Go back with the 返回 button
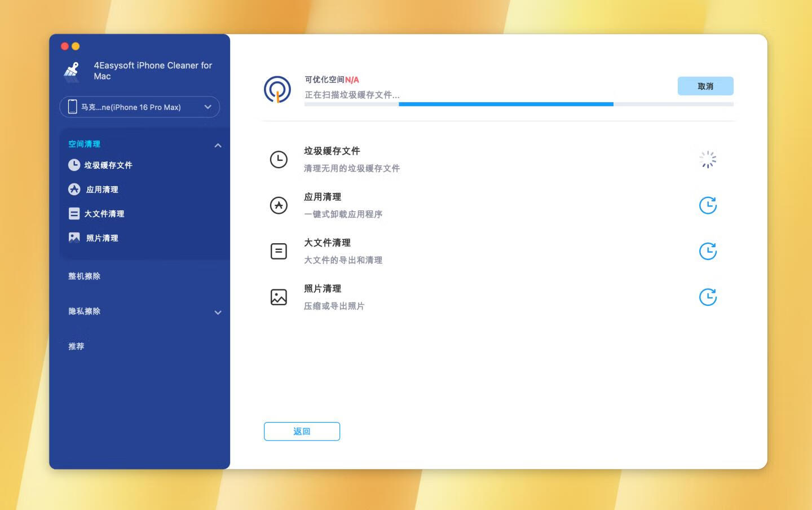The width and height of the screenshot is (812, 510). point(302,431)
